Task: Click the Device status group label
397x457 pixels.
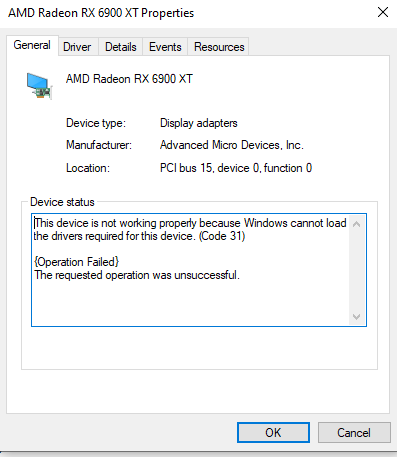Action: coord(62,202)
